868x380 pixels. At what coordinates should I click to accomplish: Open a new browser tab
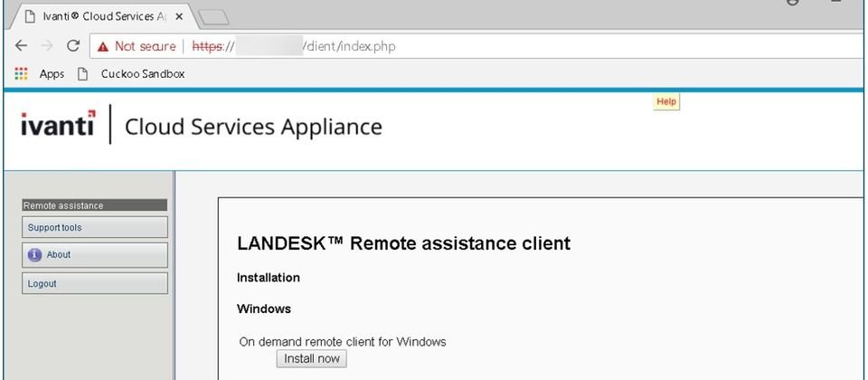pyautogui.click(x=213, y=18)
